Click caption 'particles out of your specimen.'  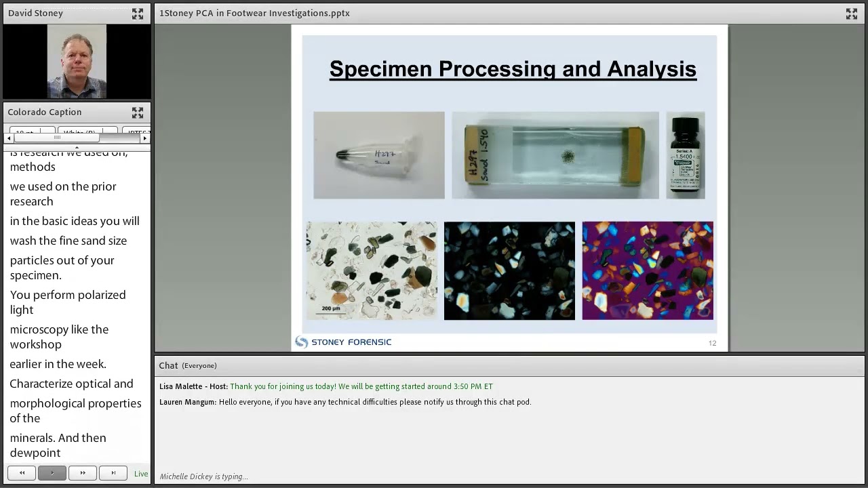(62, 268)
